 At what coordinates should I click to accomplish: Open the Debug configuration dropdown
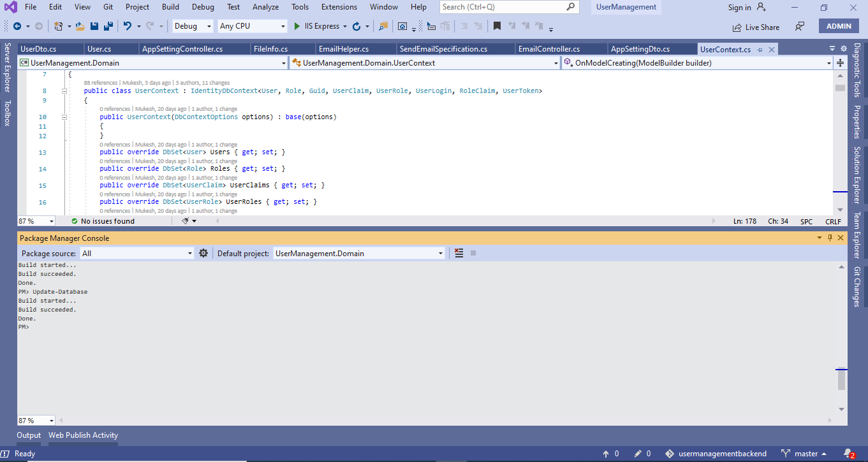click(193, 26)
